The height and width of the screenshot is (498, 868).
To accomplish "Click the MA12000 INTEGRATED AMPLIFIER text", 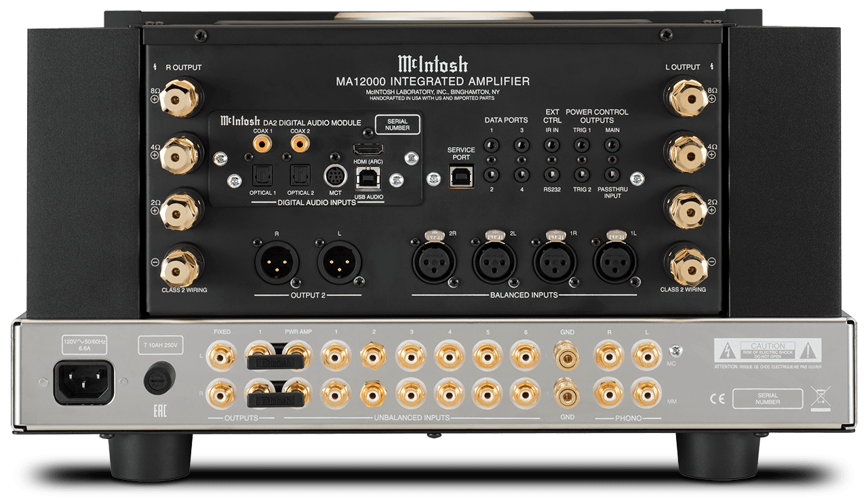I will click(x=433, y=81).
